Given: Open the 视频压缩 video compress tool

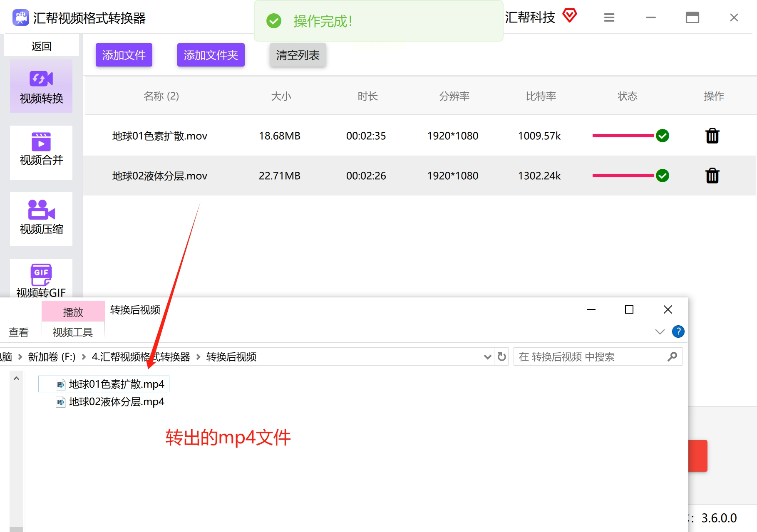Looking at the screenshot, I should [x=41, y=219].
